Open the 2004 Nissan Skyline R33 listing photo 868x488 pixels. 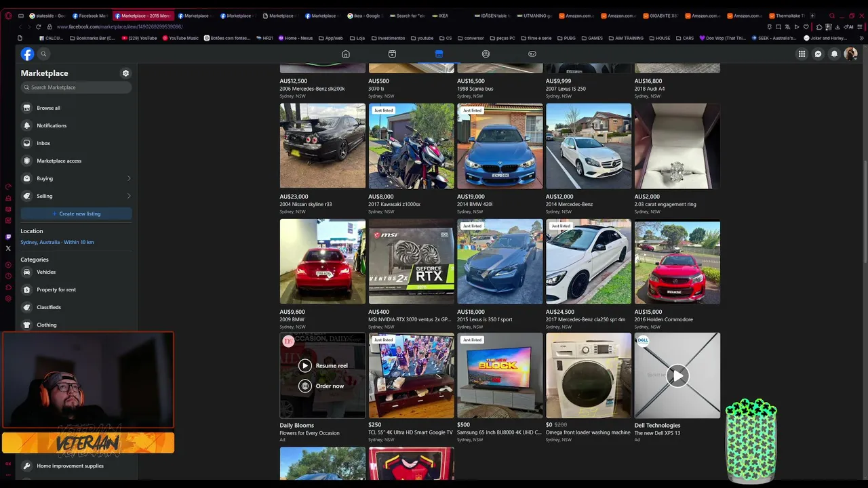point(323,146)
